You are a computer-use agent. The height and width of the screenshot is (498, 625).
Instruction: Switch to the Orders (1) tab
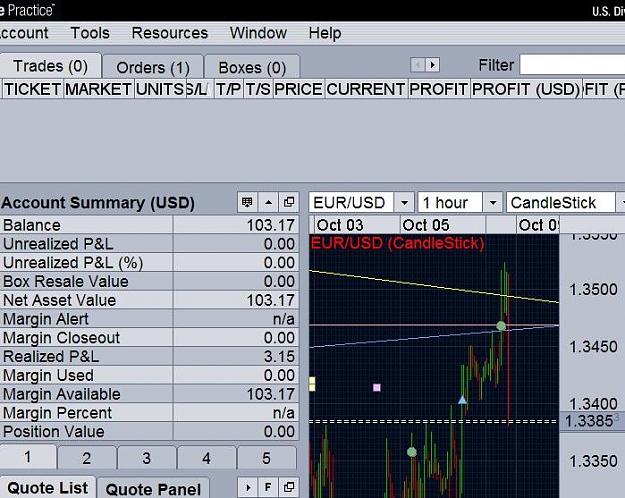[x=153, y=67]
